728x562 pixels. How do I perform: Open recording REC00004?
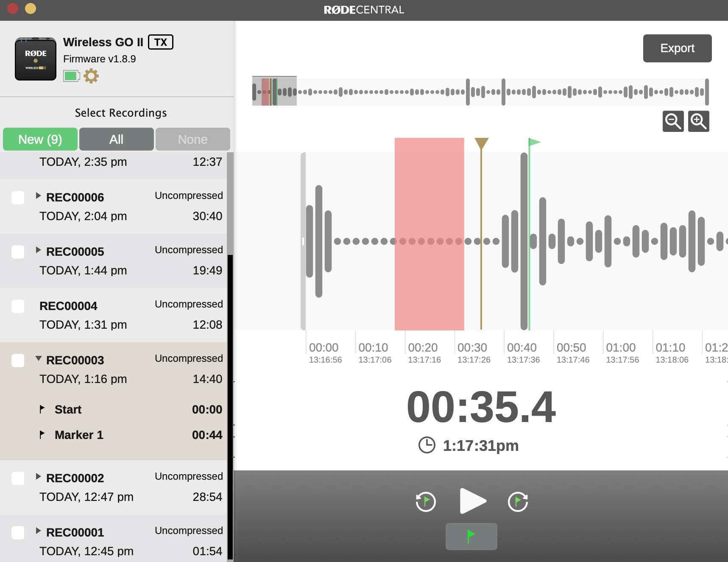[x=114, y=315]
